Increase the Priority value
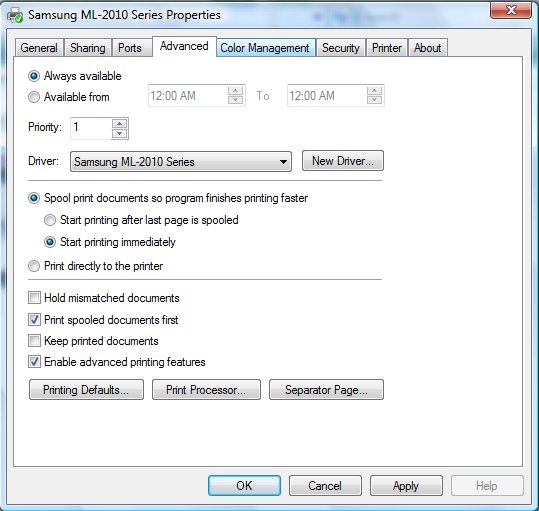This screenshot has height=511, width=539. click(x=119, y=124)
